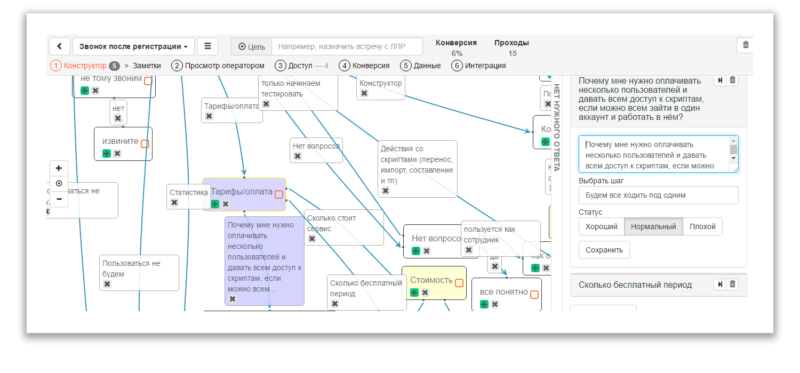800x373 pixels.
Task: Zoom in the canvas with plus button
Action: point(59,168)
